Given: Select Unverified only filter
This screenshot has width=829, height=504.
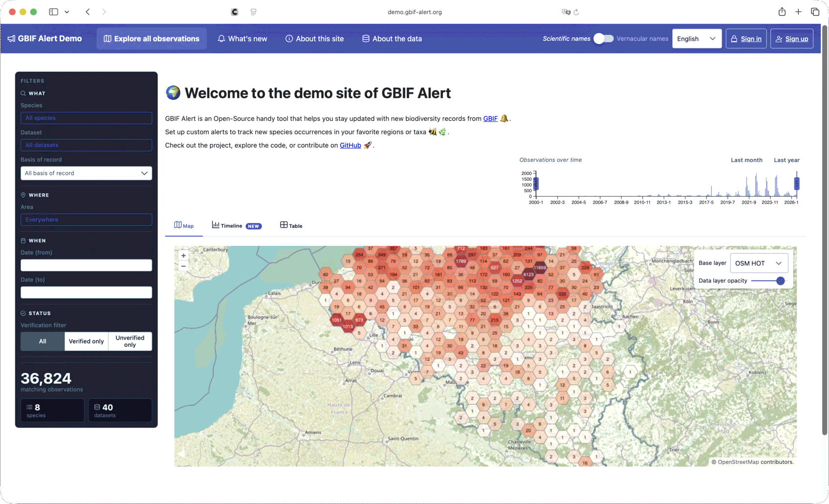Looking at the screenshot, I should (x=130, y=341).
